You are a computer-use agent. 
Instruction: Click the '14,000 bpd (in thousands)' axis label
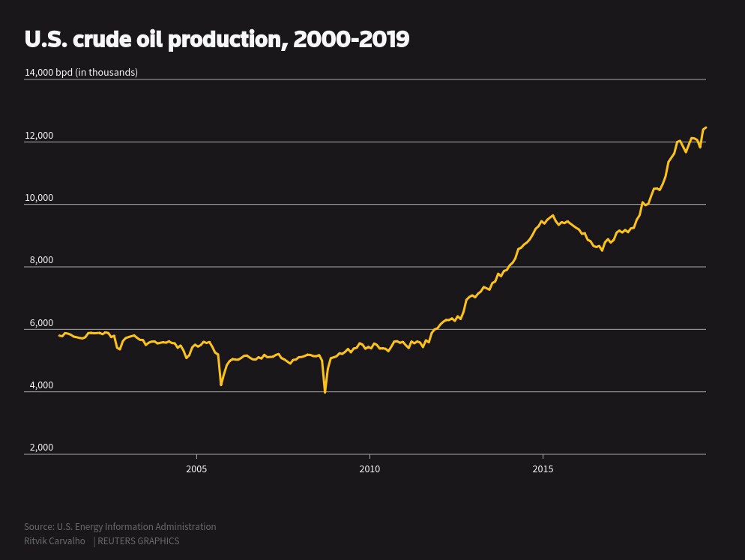click(81, 72)
